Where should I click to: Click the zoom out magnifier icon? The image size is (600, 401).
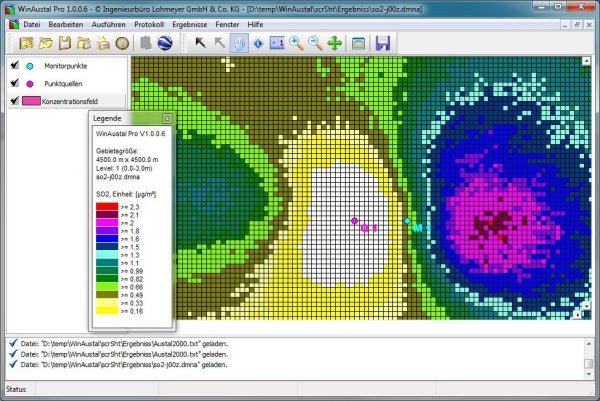click(315, 43)
